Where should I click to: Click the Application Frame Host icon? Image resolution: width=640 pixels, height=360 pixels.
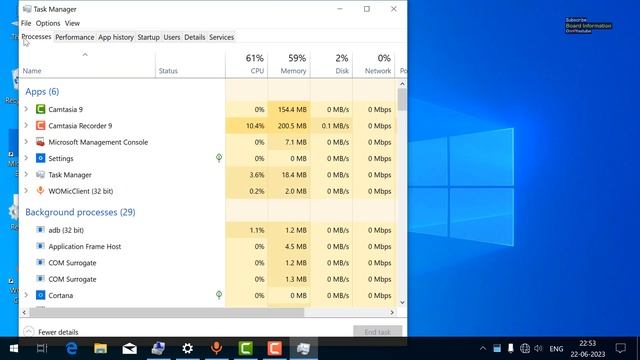(x=40, y=246)
